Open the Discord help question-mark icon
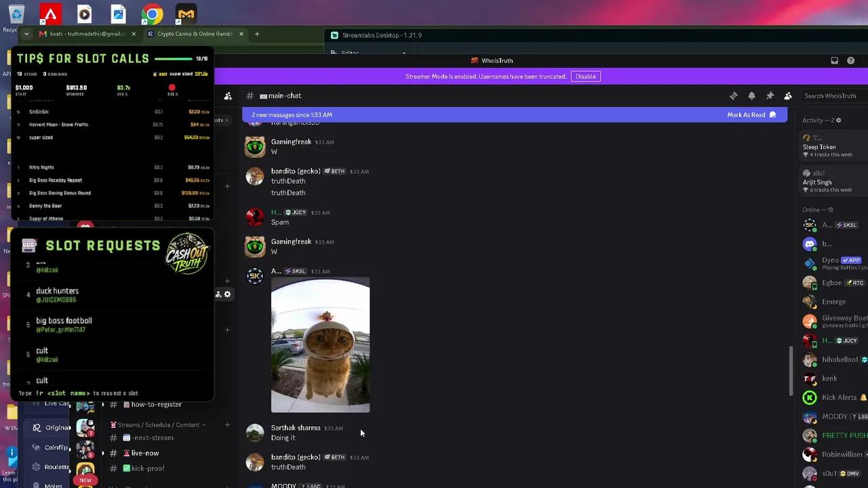 851,60
